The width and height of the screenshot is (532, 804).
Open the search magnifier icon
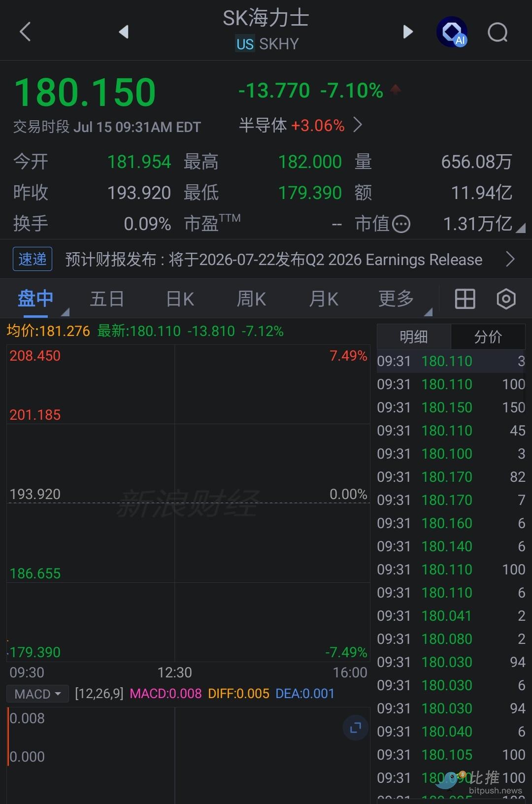(498, 33)
